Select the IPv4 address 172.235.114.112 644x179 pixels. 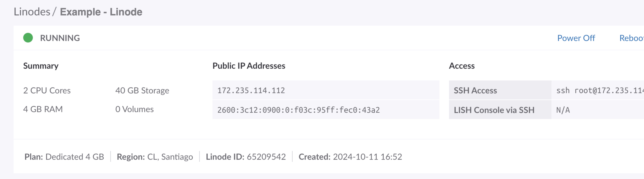point(251,90)
